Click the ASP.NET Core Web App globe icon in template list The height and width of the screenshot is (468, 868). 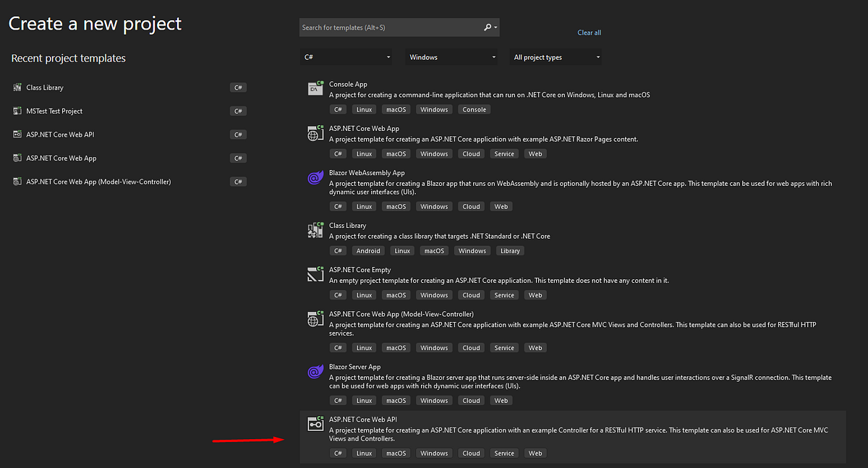[315, 133]
